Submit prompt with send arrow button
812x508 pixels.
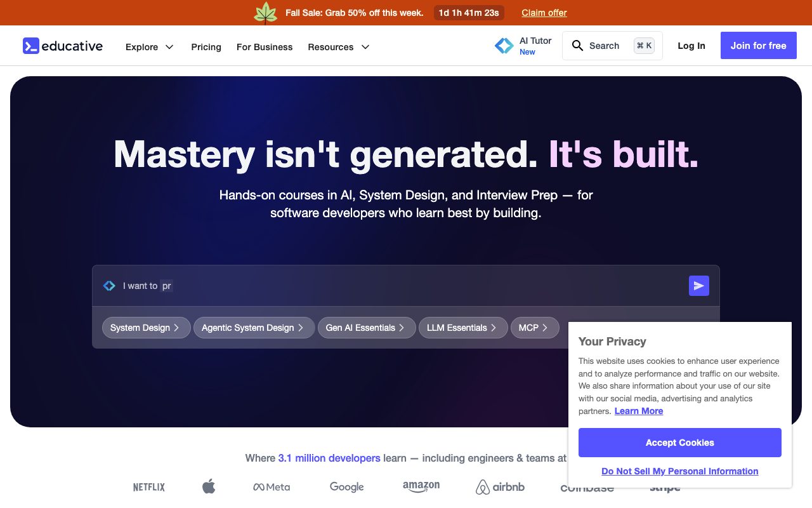pyautogui.click(x=699, y=286)
